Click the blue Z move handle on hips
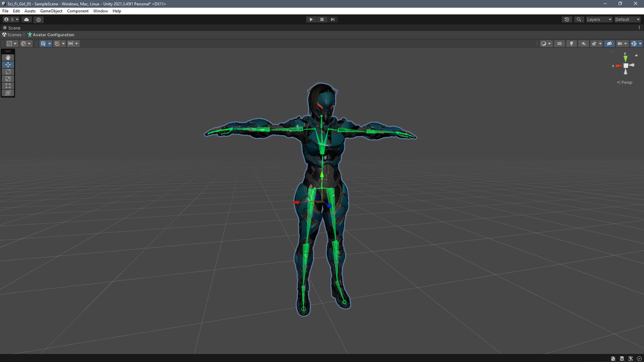Viewport: 644px width, 362px height. (x=329, y=206)
